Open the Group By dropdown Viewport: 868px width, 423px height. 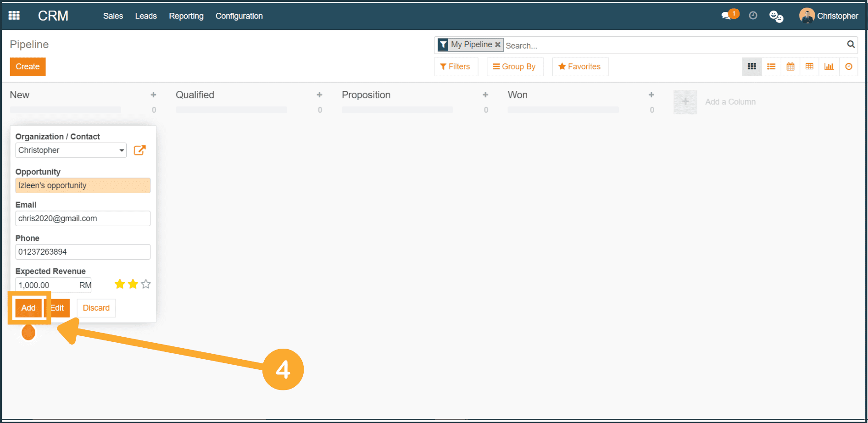[x=514, y=67]
